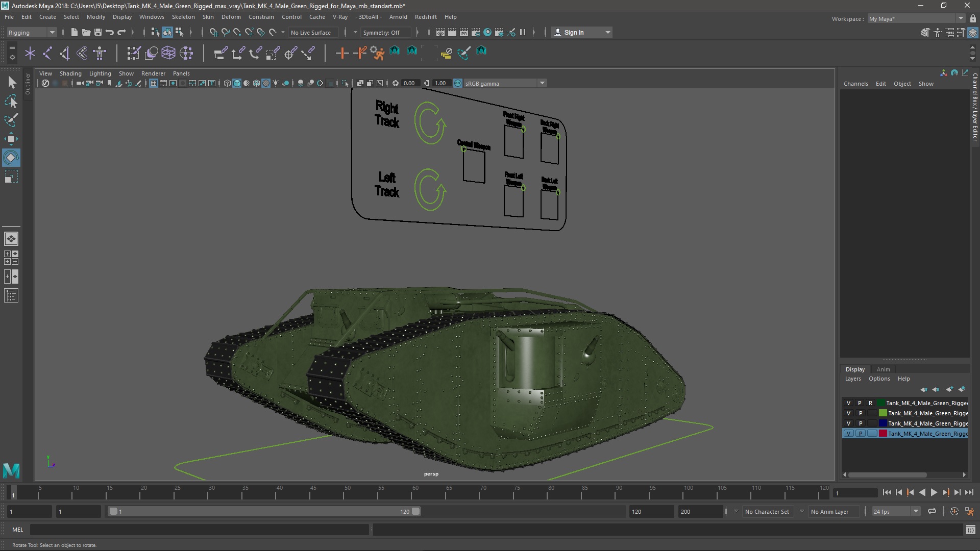The image size is (980, 551).
Task: Expand the sRGB gamma dropdown
Action: point(542,83)
